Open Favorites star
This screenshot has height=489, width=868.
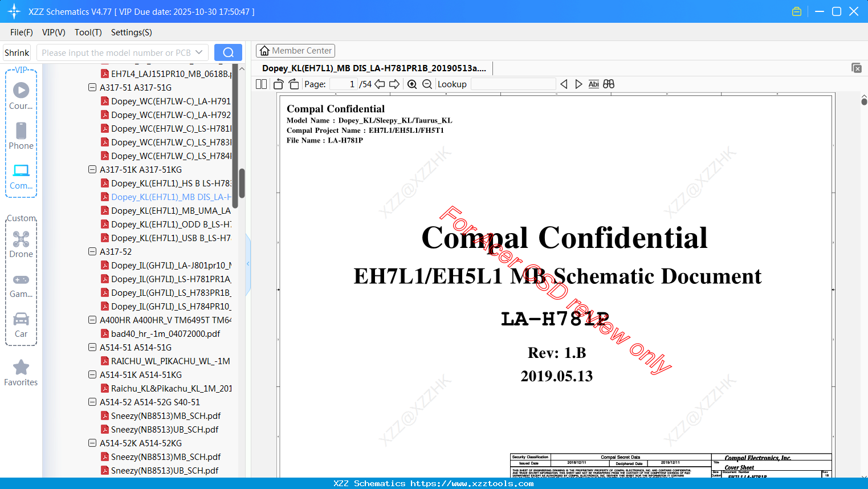[x=21, y=373]
